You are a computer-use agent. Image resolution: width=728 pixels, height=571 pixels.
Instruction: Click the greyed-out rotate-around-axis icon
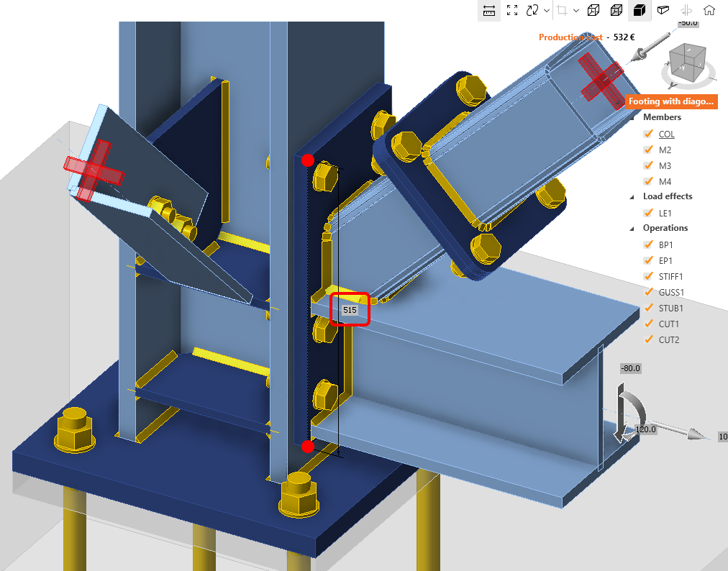(x=686, y=10)
